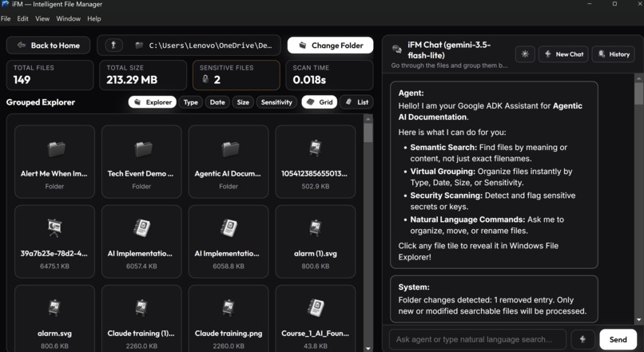Viewport: 644px width, 352px height.
Task: Click the file grid scrollbar down arrow
Action: pos(368,348)
